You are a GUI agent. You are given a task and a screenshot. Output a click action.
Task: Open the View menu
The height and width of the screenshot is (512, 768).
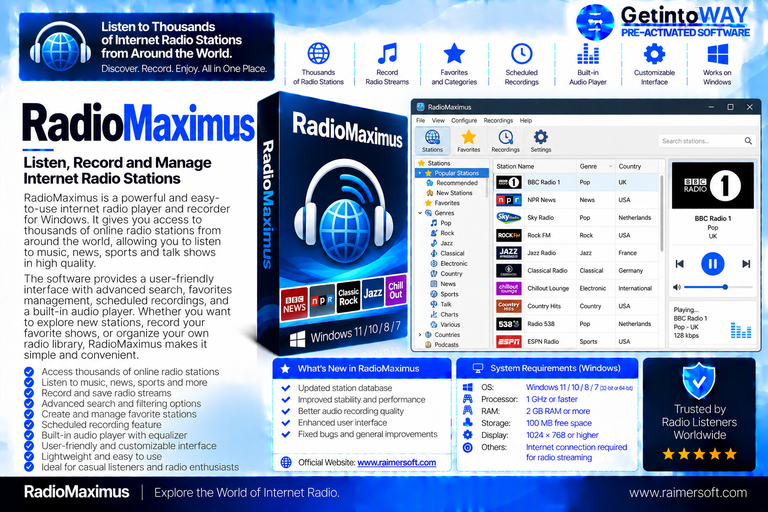coord(438,121)
